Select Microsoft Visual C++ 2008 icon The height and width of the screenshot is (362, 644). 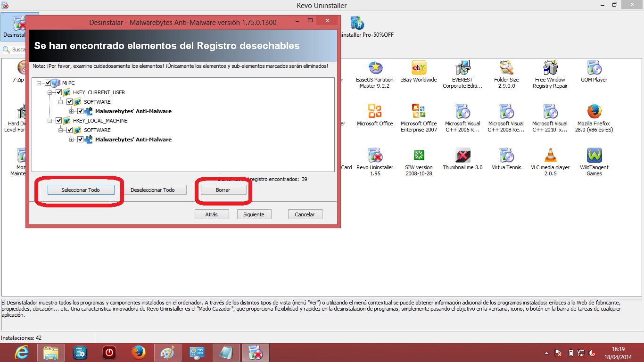[x=506, y=112]
